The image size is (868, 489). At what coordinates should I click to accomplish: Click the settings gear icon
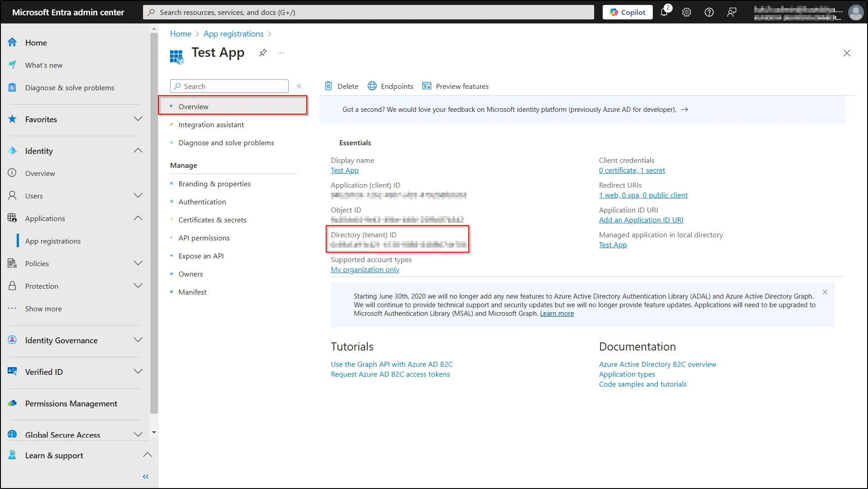click(x=686, y=11)
